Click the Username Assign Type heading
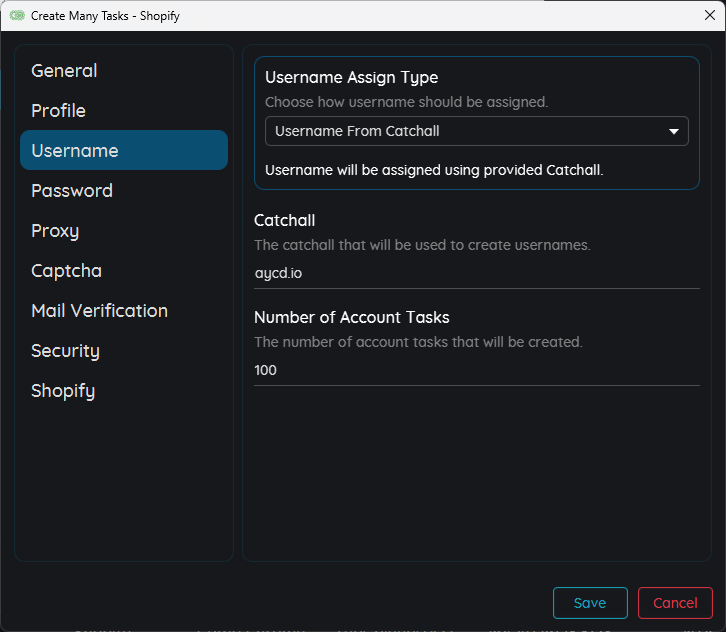 click(351, 78)
